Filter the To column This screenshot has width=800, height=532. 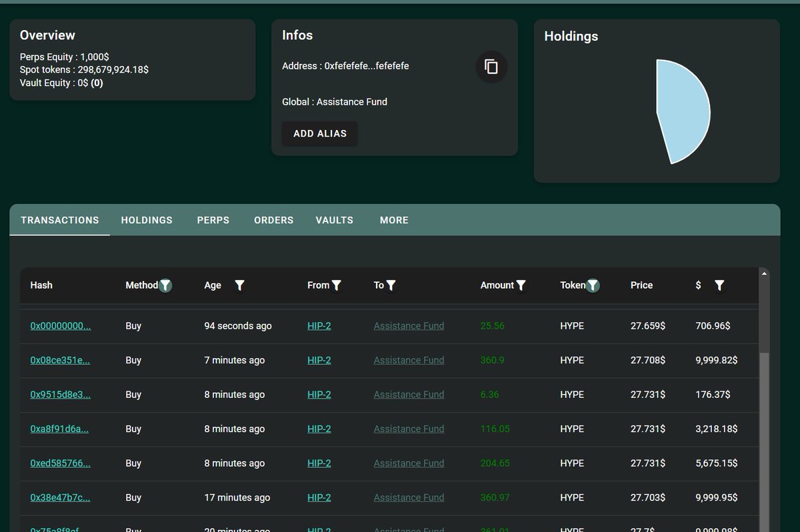[393, 285]
